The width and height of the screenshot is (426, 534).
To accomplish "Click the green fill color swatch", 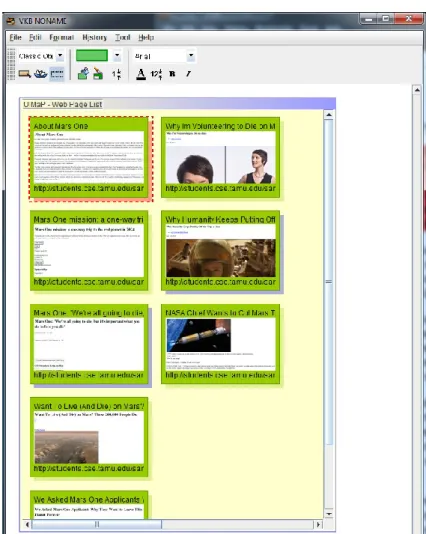I will 92,56.
